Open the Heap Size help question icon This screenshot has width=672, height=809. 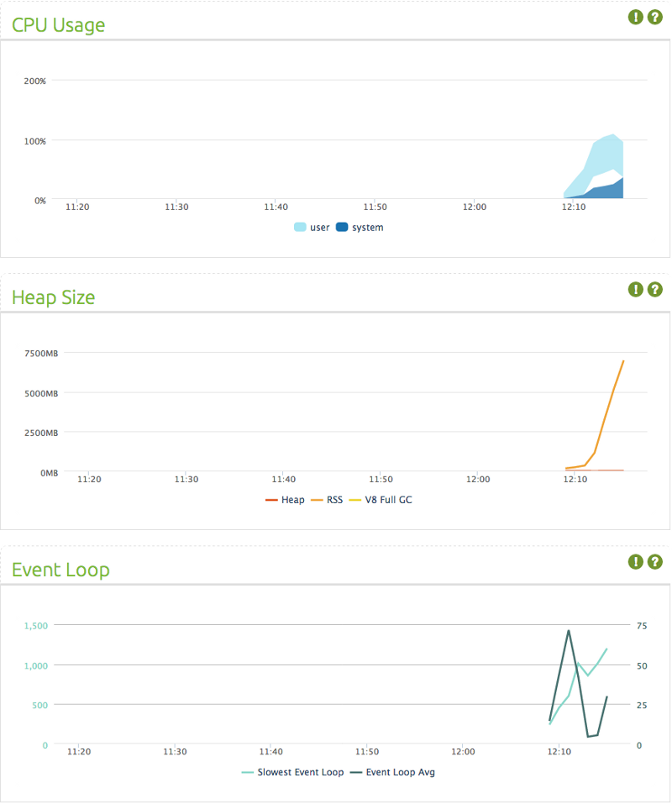[654, 290]
